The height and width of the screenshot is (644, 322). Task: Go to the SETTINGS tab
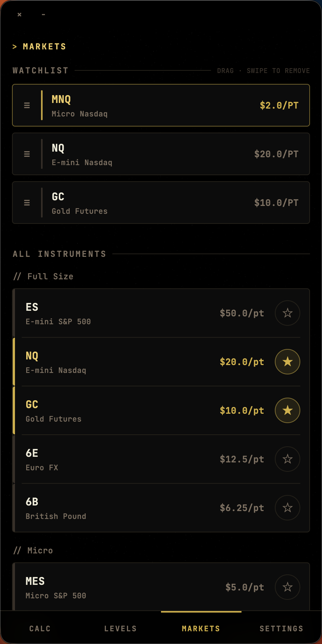point(281,629)
